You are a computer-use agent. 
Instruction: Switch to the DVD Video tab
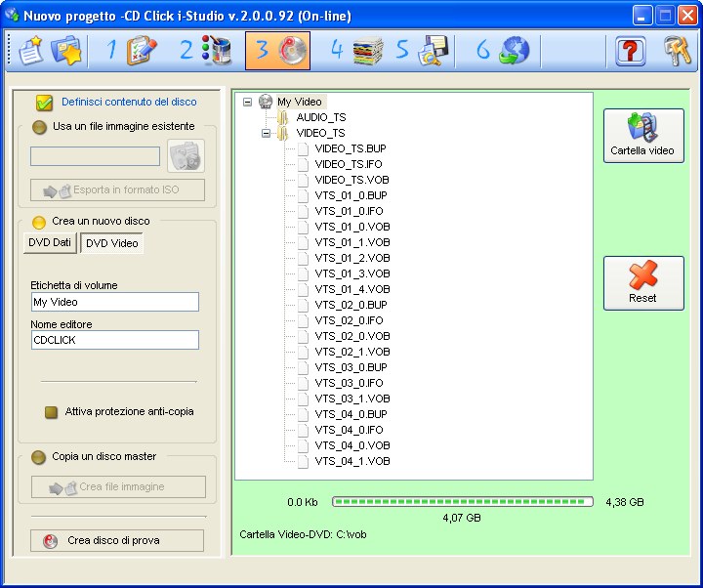coord(111,243)
